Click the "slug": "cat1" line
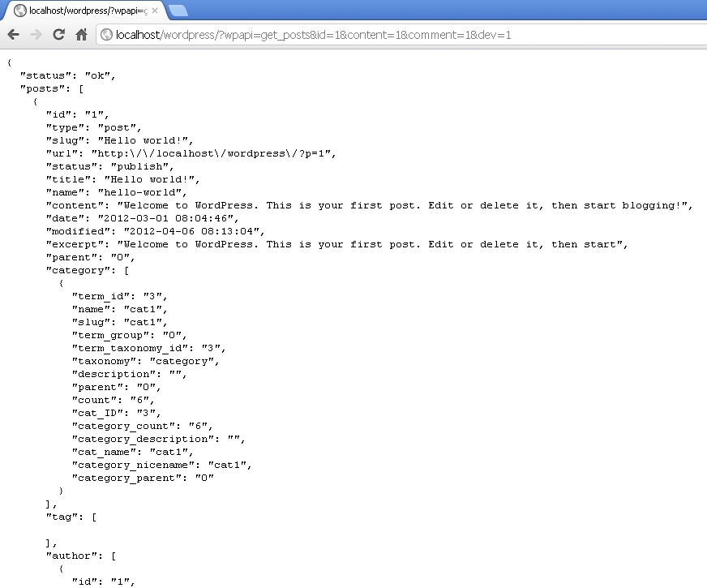 120,323
